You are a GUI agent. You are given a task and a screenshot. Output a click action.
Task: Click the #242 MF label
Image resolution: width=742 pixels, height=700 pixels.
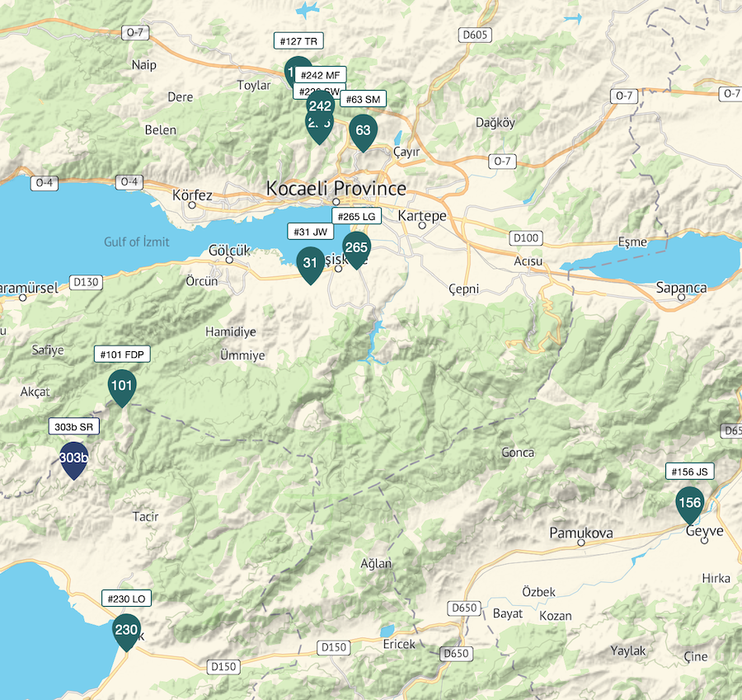pyautogui.click(x=321, y=75)
